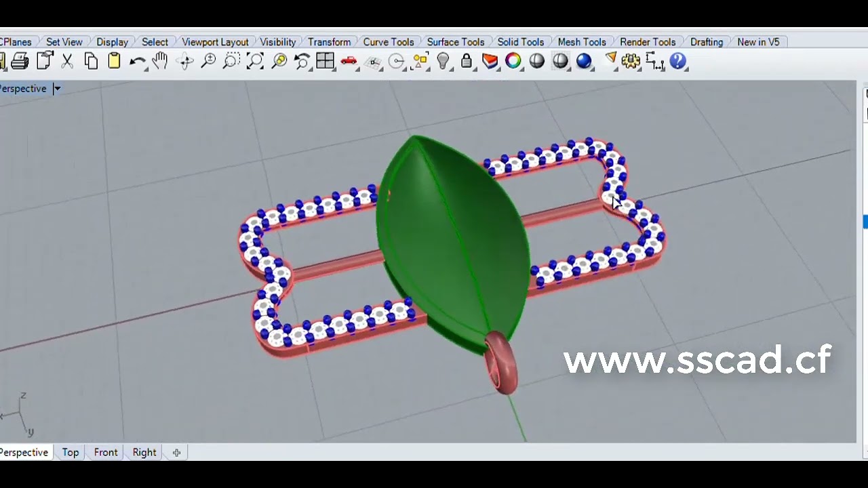Select the Rotate View tool
868x488 pixels.
pos(184,62)
